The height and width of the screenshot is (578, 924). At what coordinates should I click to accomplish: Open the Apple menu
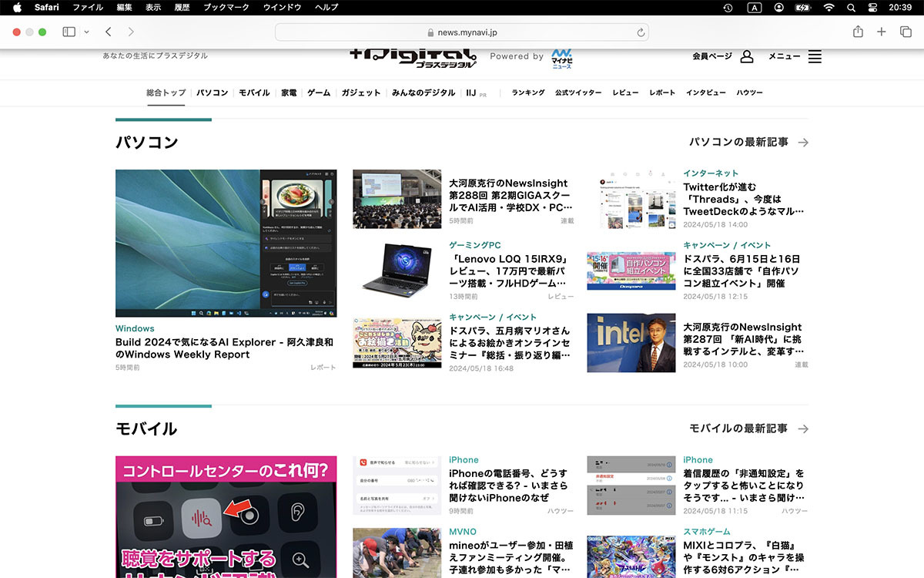(x=17, y=7)
